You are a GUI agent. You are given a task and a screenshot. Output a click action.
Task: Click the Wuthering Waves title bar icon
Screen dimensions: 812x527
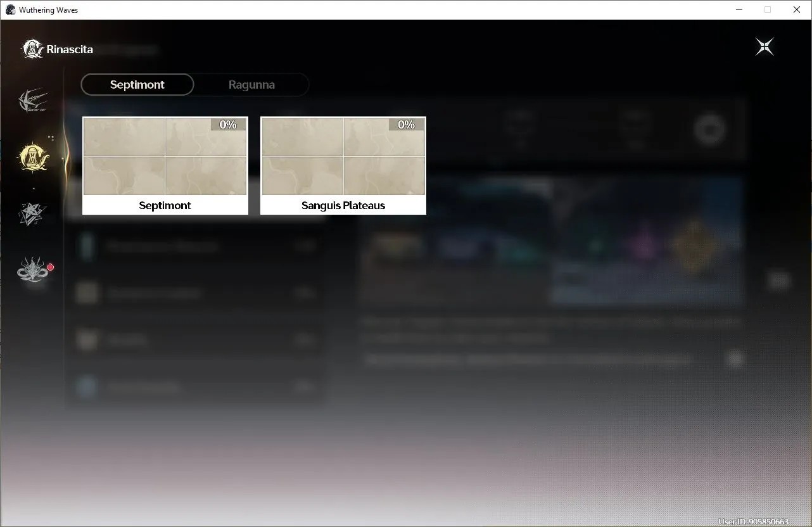(10, 10)
